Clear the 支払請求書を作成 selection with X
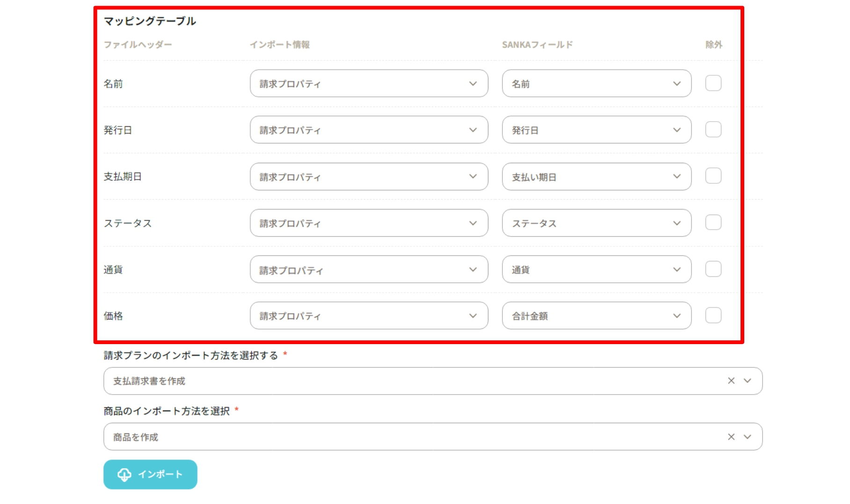 coord(731,381)
